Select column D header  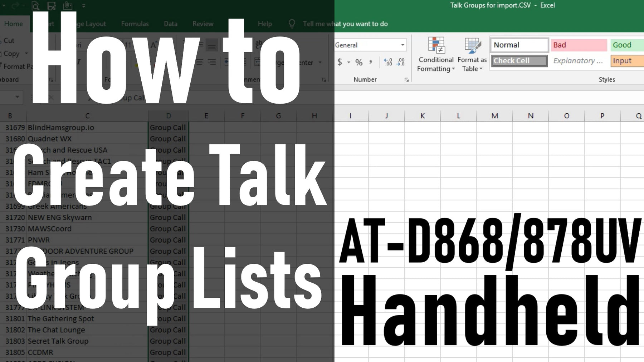(168, 116)
